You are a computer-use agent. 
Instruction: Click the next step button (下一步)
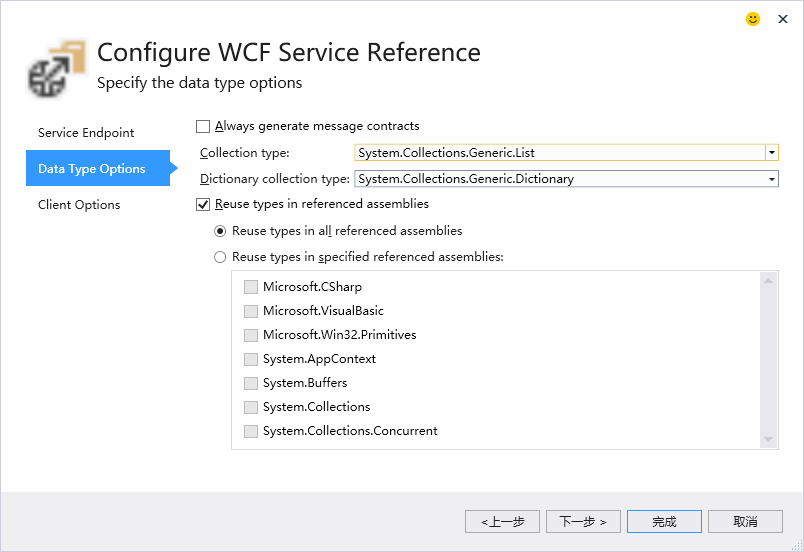583,522
